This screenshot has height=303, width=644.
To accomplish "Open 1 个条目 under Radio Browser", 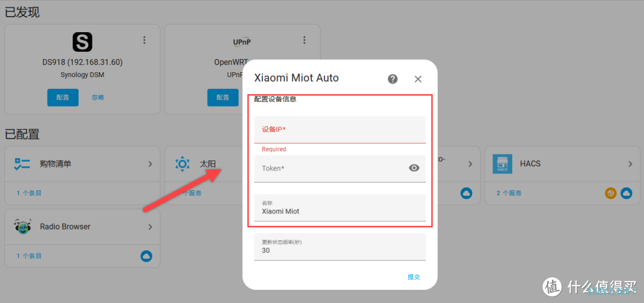I will tap(29, 256).
